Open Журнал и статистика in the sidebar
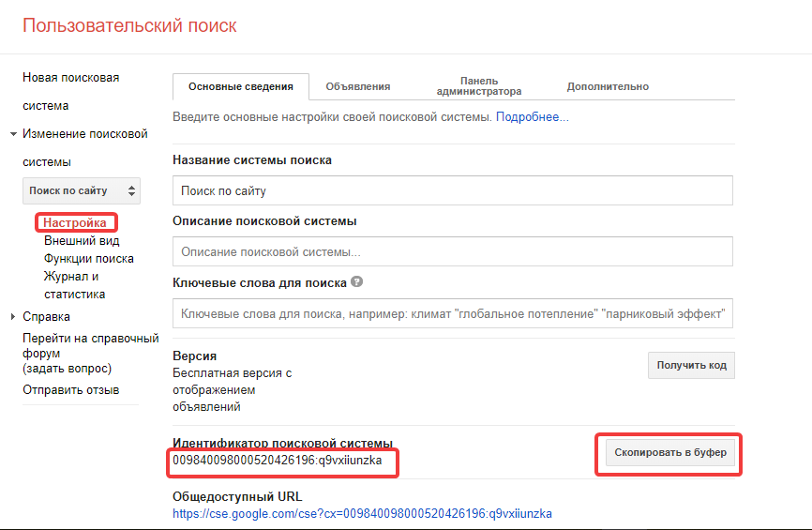Image resolution: width=812 pixels, height=530 pixels. (x=75, y=285)
